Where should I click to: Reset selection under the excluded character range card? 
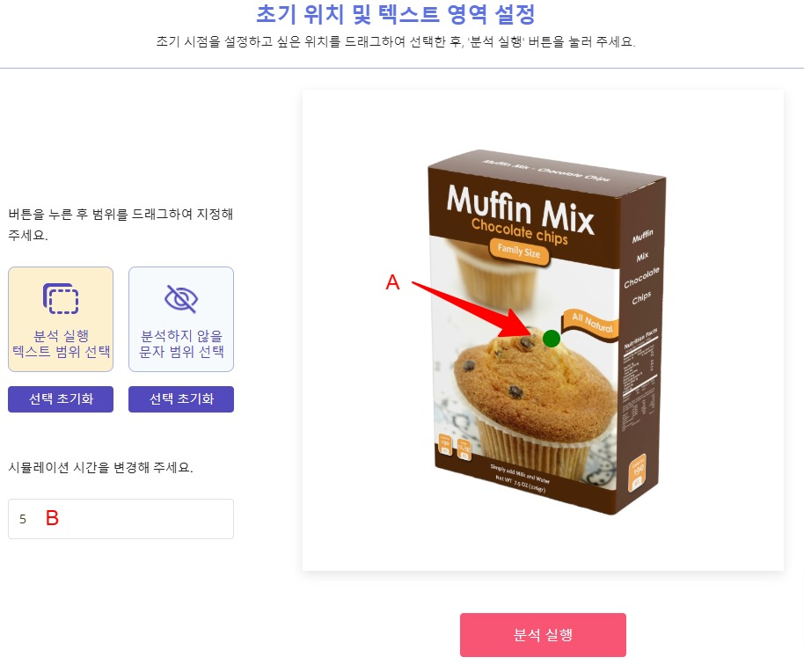(x=181, y=398)
